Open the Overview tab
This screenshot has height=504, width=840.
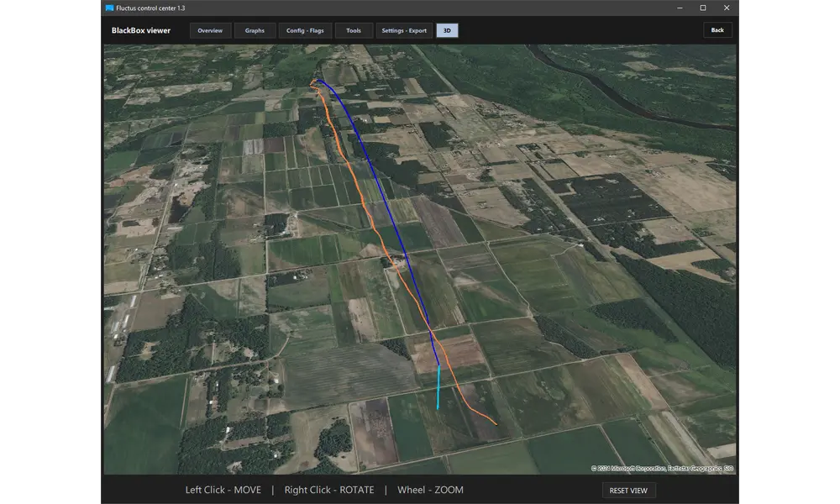click(210, 30)
